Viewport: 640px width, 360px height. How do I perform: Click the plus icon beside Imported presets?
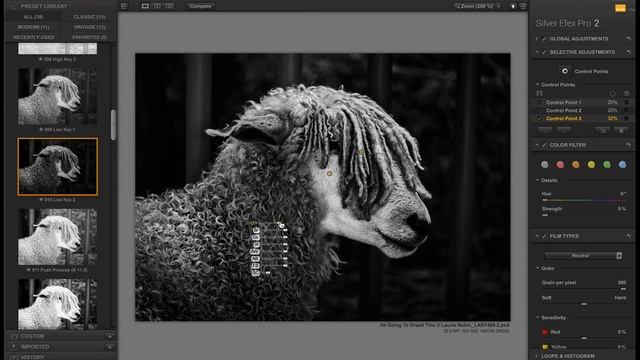tap(109, 347)
